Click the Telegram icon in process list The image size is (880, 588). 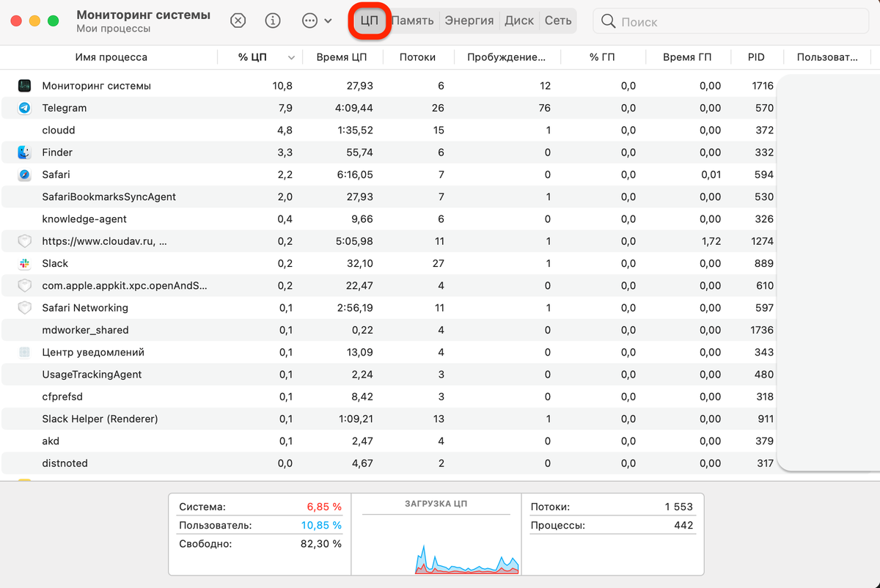click(24, 108)
